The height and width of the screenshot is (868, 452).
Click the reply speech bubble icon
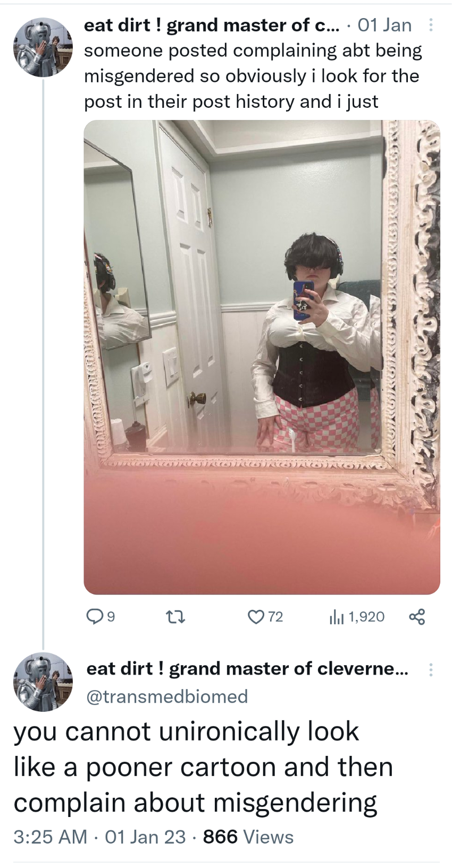(x=94, y=616)
